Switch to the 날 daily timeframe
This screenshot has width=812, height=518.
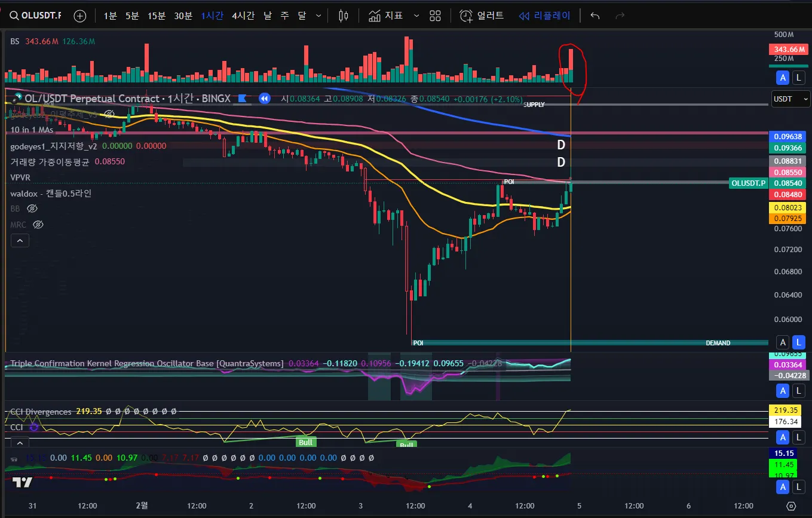[268, 16]
